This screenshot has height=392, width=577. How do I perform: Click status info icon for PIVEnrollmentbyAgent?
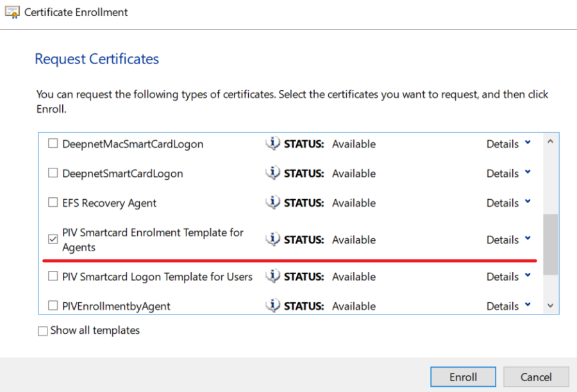pyautogui.click(x=273, y=306)
